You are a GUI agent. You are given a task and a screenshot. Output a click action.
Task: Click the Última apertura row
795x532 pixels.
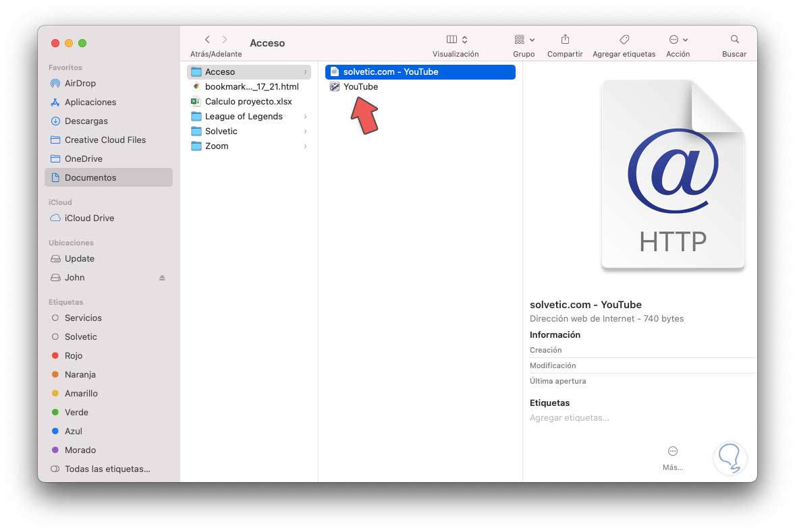643,381
